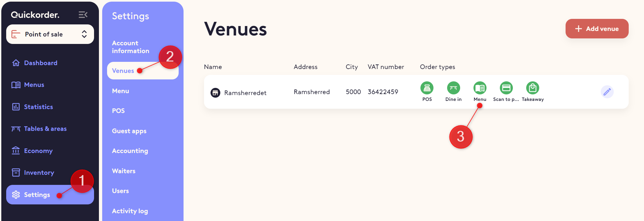
Task: Click the Takeaway order type icon
Action: [533, 88]
